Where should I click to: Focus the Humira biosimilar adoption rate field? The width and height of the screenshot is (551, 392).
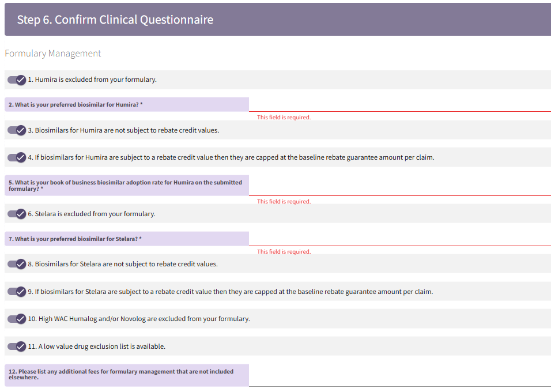tap(399, 186)
